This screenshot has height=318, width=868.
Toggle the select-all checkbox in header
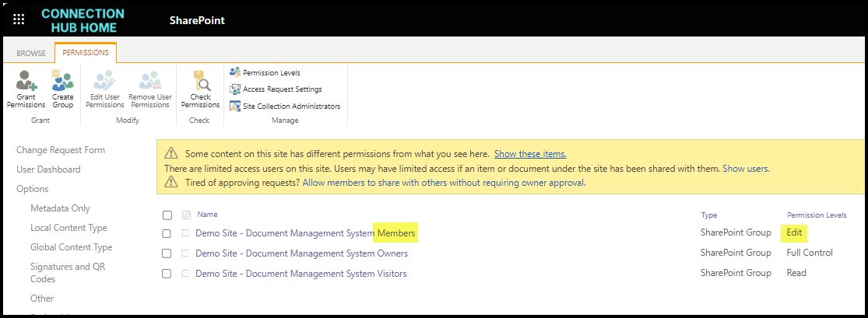pyautogui.click(x=167, y=215)
